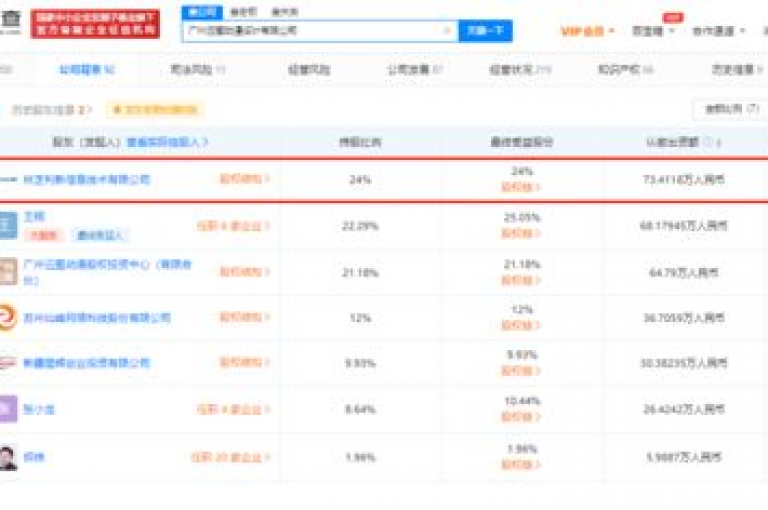Select the active blue section tab in navigation

coord(87,70)
